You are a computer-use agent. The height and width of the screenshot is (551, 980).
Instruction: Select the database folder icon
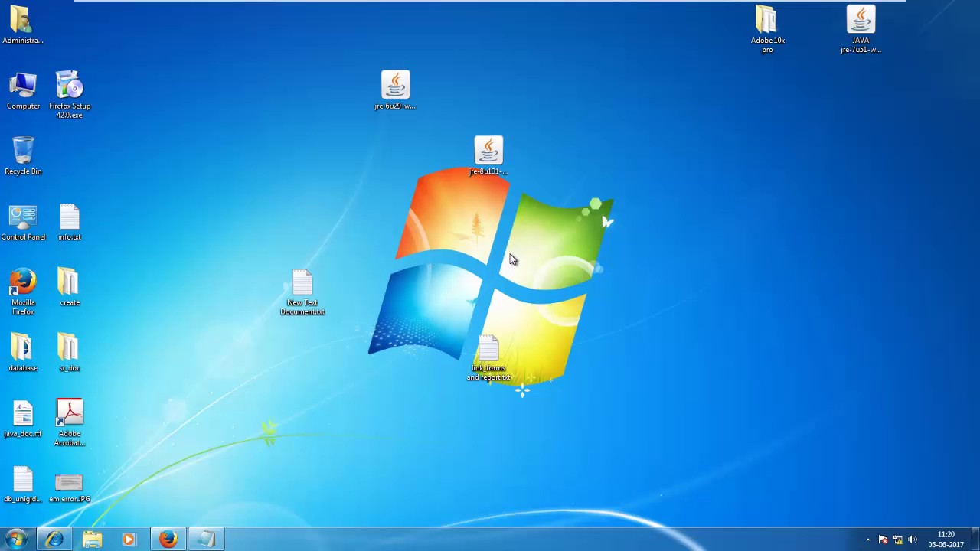pos(22,354)
